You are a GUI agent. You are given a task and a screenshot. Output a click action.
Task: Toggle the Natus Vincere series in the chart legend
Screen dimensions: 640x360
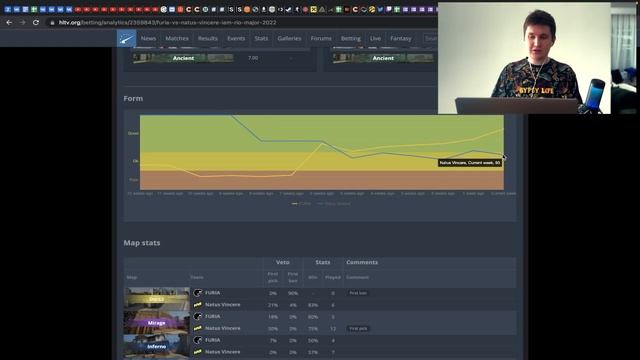click(333, 203)
